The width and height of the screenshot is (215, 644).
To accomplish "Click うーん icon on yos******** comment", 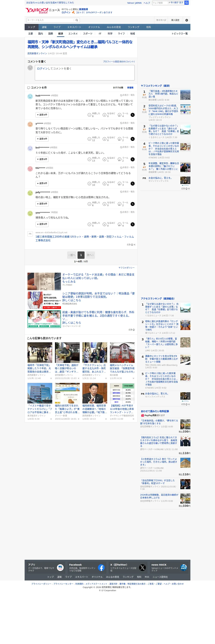I will coord(119,225).
